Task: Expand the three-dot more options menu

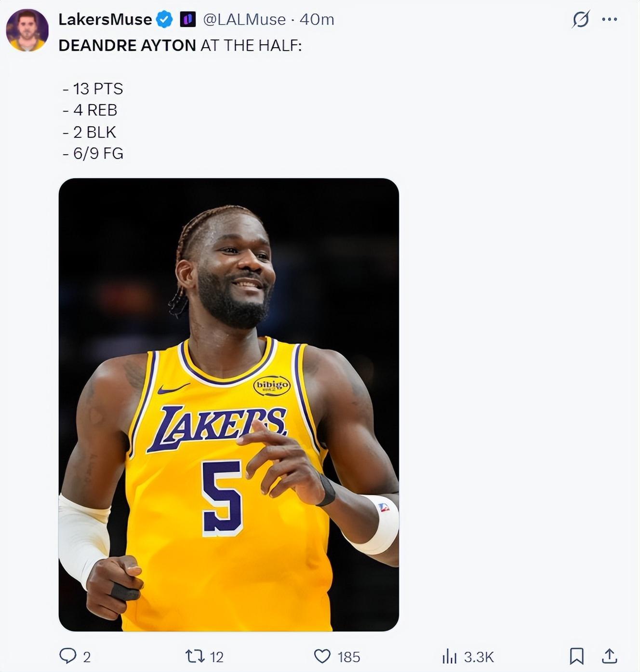Action: [x=610, y=19]
